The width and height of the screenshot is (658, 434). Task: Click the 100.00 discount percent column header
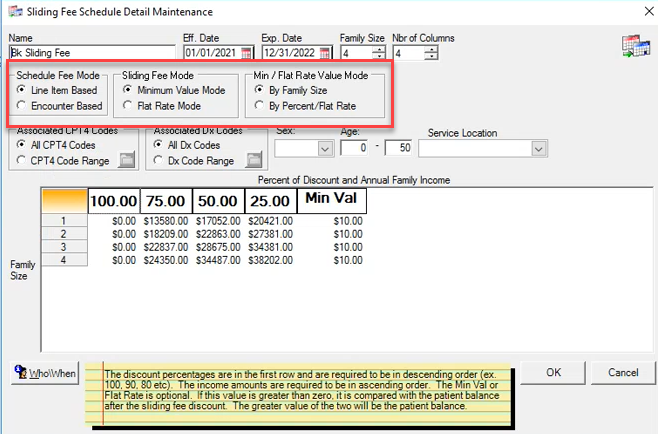point(114,201)
